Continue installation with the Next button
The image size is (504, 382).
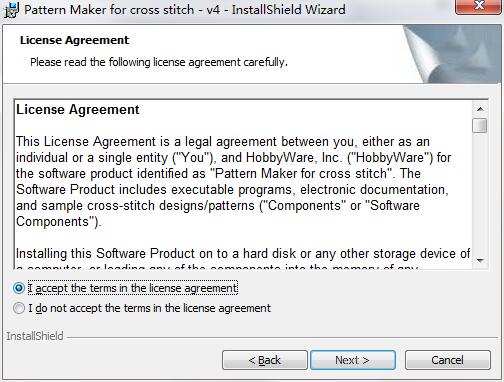click(353, 360)
